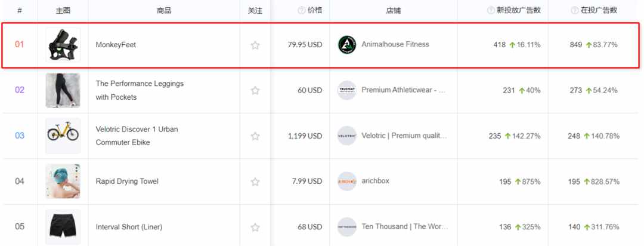Image resolution: width=644 pixels, height=246 pixels.
Task: Follow the Interval Short (Liner) product
Action: (x=255, y=227)
